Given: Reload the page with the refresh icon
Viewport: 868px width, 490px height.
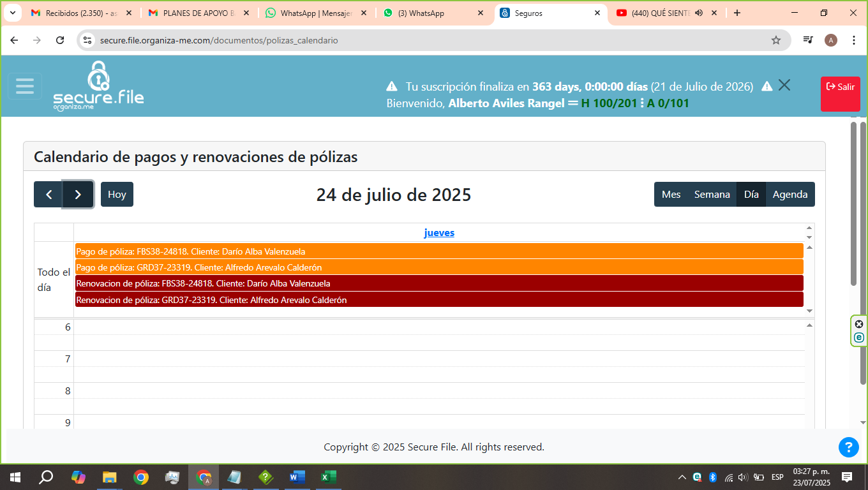Looking at the screenshot, I should point(60,40).
